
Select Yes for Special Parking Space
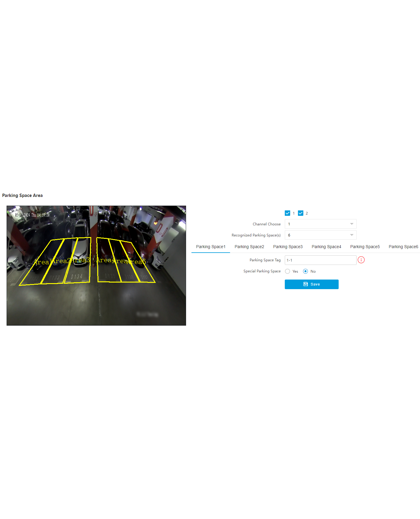pyautogui.click(x=287, y=271)
